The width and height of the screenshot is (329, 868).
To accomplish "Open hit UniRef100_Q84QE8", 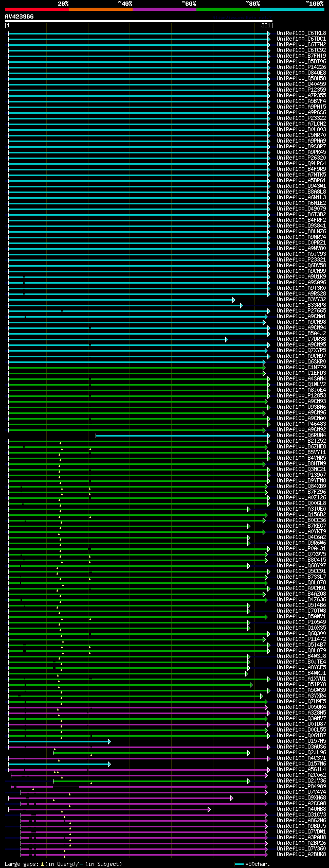I will (x=301, y=73).
